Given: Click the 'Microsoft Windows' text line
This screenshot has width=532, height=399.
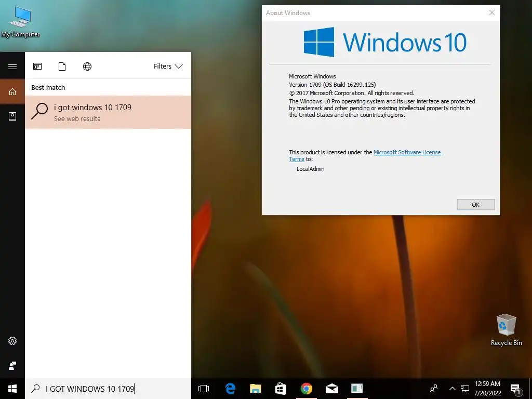Looking at the screenshot, I should (312, 77).
